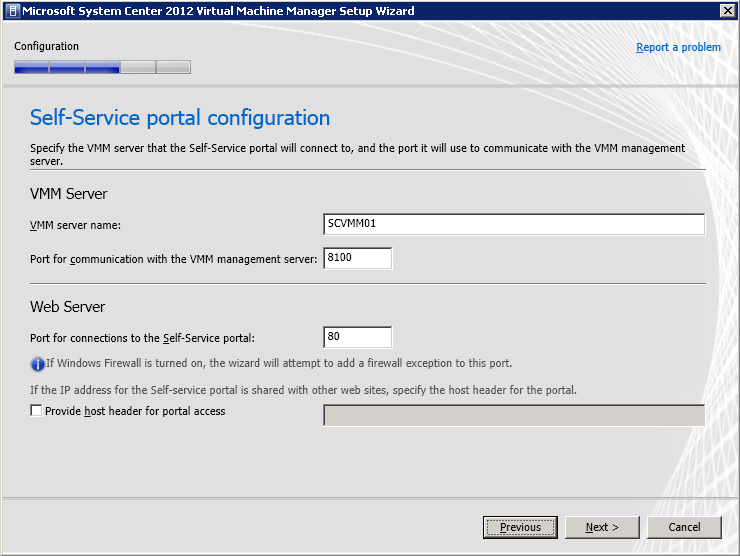Click the setup wizard icon in title bar
Screen dimensions: 740x556
point(11,11)
